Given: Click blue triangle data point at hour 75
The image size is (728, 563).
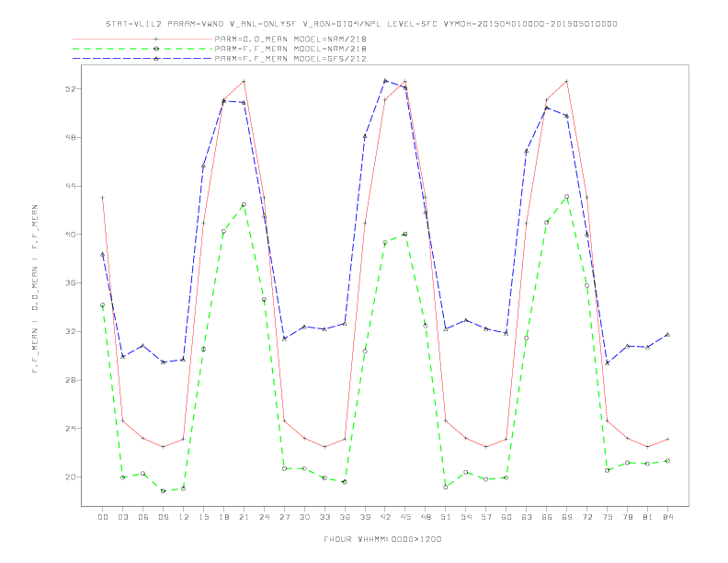Looking at the screenshot, I should 608,362.
